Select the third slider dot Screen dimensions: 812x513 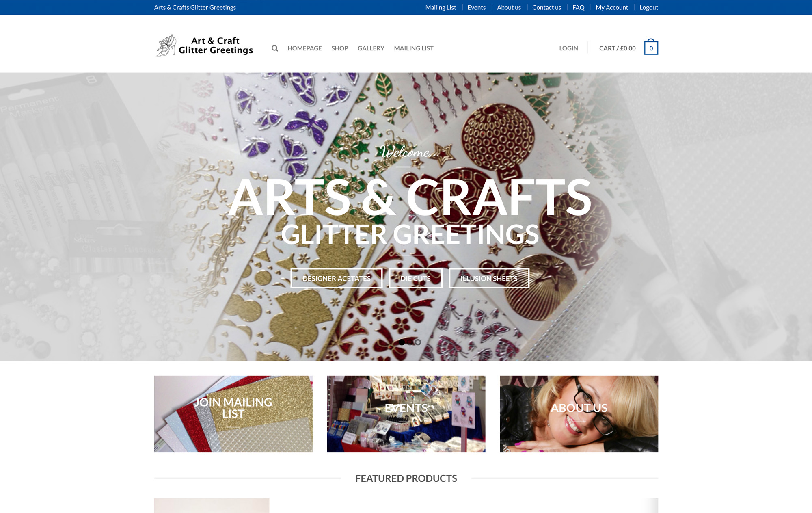click(418, 342)
